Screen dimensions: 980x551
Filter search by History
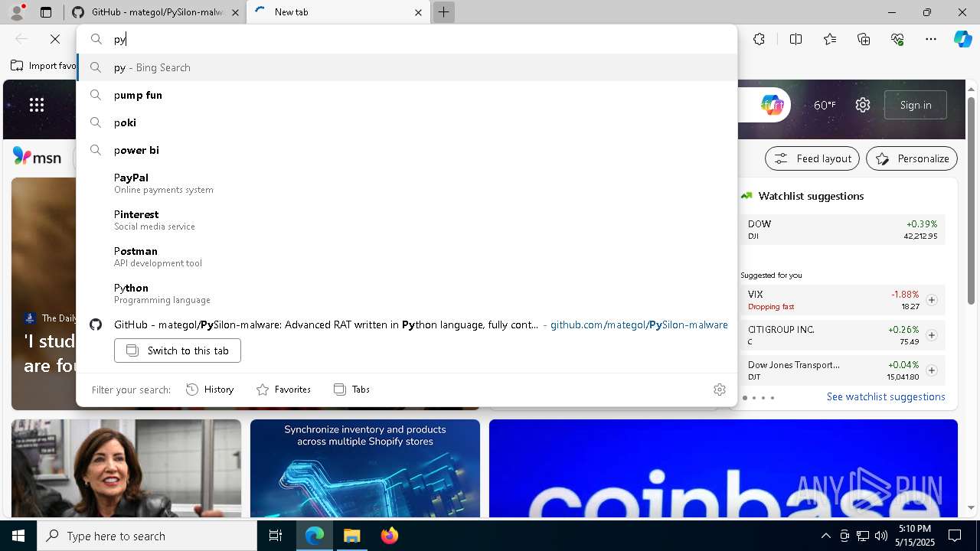[x=210, y=390]
